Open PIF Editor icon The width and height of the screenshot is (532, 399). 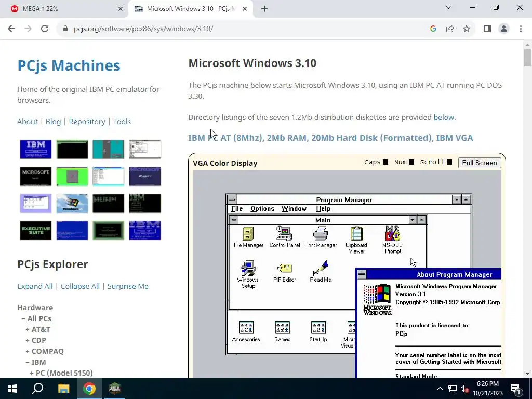point(284,272)
